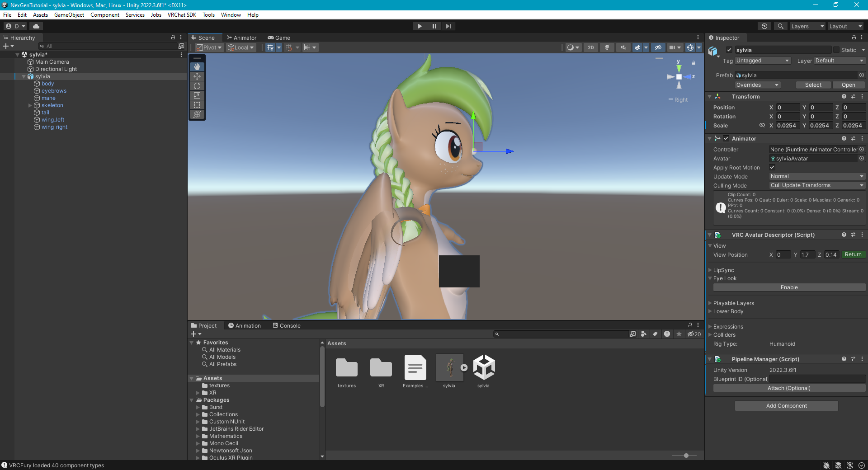
Task: Toggle constrained proportions on Scale
Action: 762,125
